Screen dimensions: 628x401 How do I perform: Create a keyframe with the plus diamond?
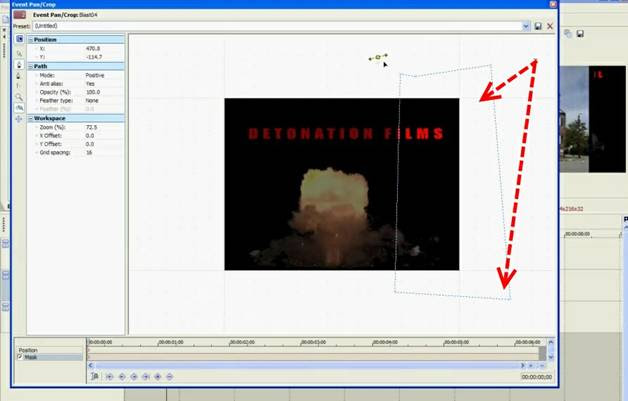coord(158,377)
